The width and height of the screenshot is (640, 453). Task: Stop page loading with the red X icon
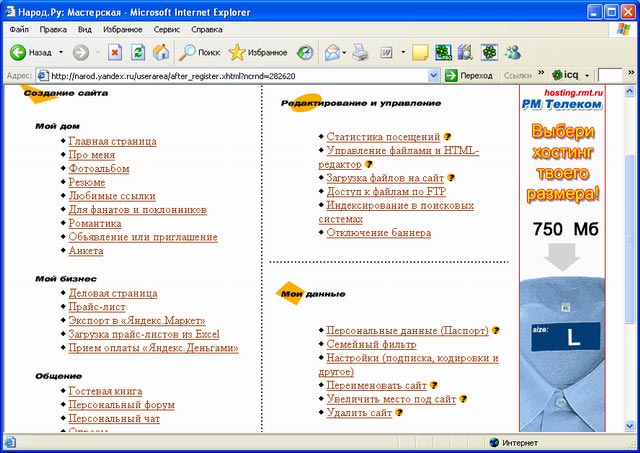tap(115, 53)
